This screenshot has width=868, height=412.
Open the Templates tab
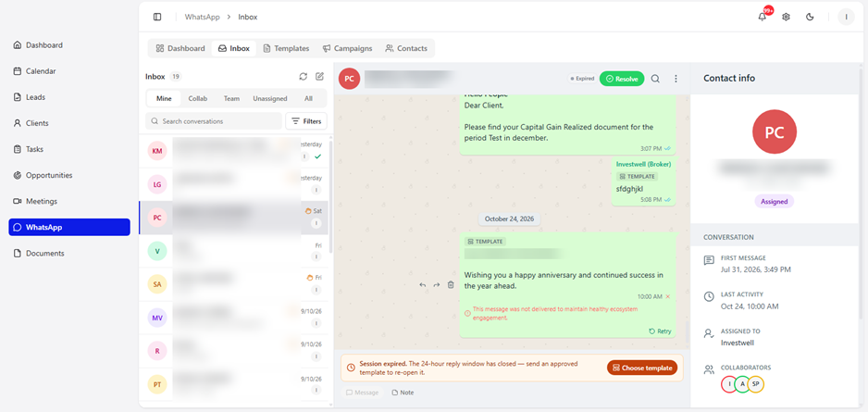tap(286, 48)
